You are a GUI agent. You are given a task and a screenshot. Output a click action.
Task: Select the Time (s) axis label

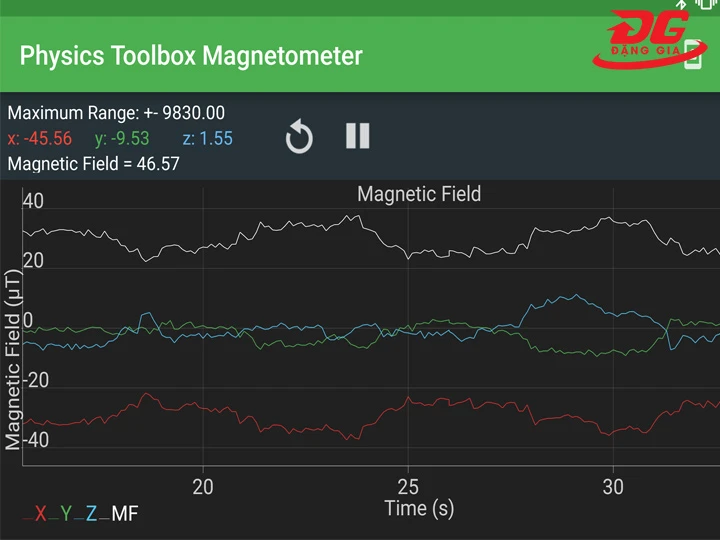click(419, 508)
